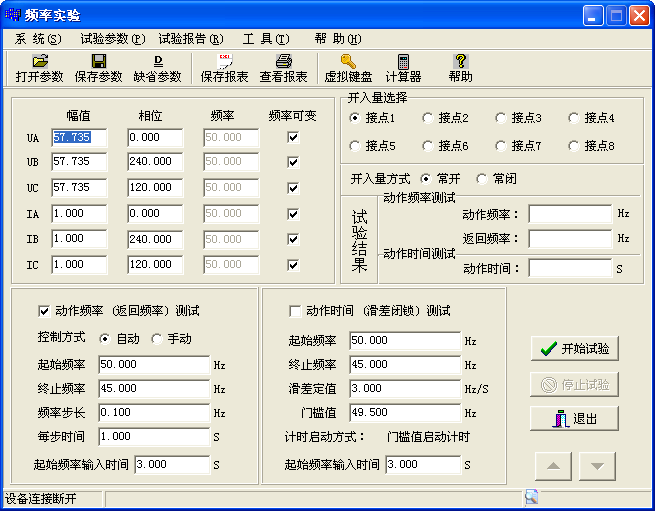The height and width of the screenshot is (511, 655).
Task: Switch control mode to 手动
Action: coord(157,339)
